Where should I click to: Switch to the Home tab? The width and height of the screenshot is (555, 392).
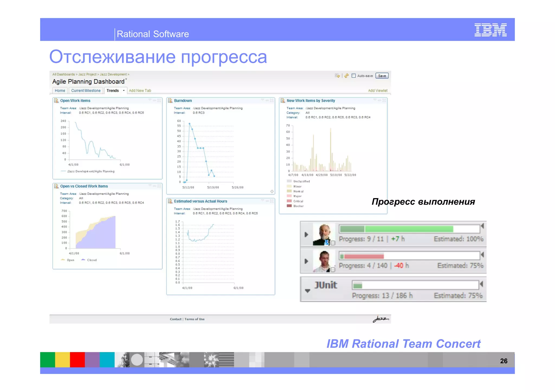60,91
